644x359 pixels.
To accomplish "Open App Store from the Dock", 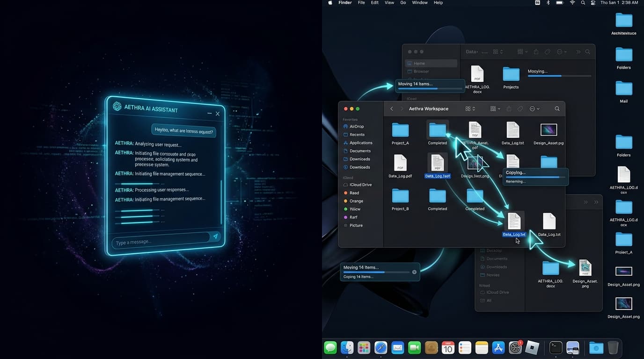I will pyautogui.click(x=498, y=347).
